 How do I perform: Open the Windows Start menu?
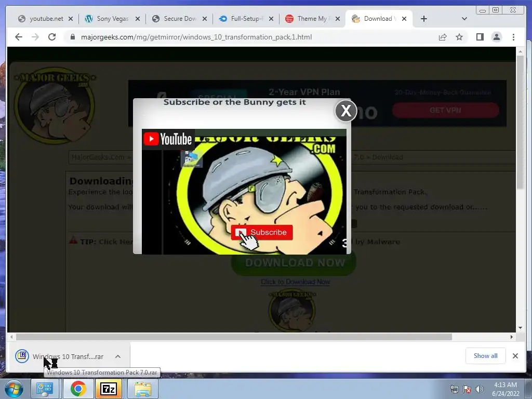click(14, 389)
